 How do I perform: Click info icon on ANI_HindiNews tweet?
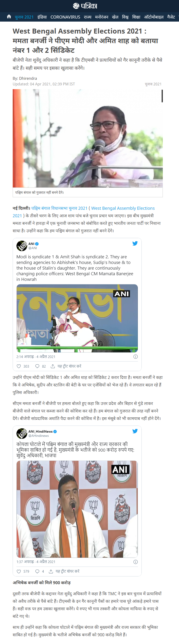coord(136,562)
